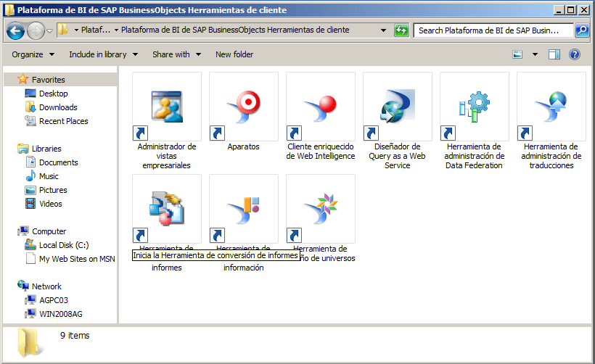Open Downloads in Favorites
This screenshot has width=595, height=364.
[x=58, y=107]
